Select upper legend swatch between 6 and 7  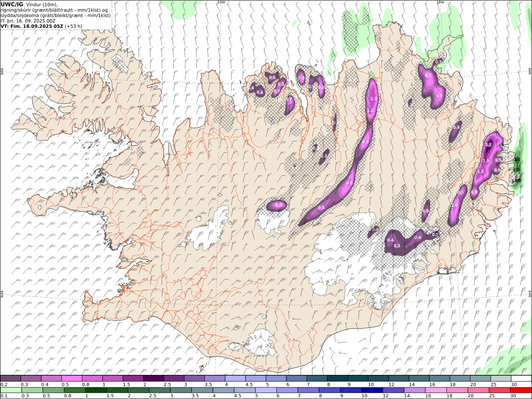296,378
